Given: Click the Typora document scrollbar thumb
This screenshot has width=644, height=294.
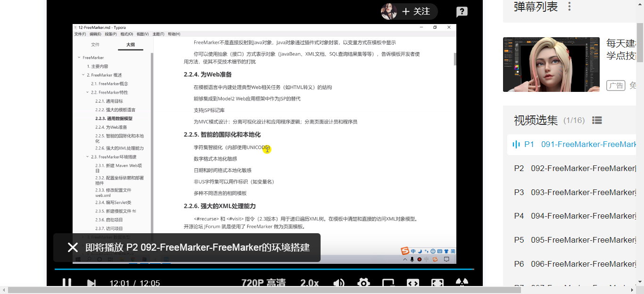Looking at the screenshot, I should click(x=455, y=59).
